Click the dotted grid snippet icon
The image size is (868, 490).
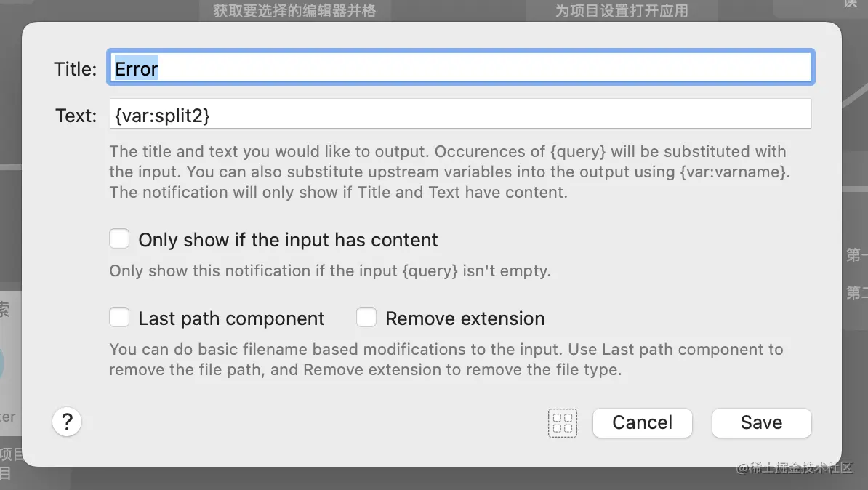point(562,422)
